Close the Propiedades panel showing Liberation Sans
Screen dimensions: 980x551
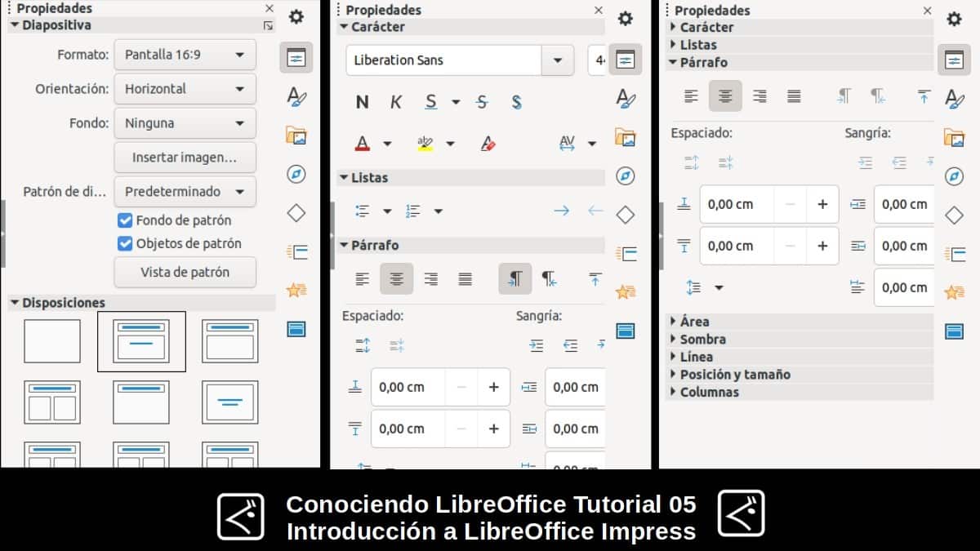point(599,11)
